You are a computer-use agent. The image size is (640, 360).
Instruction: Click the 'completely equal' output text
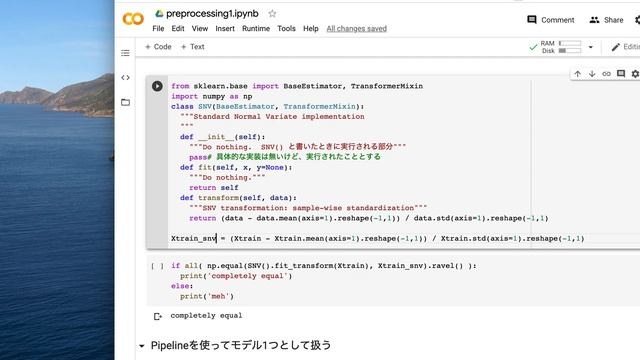click(x=206, y=316)
